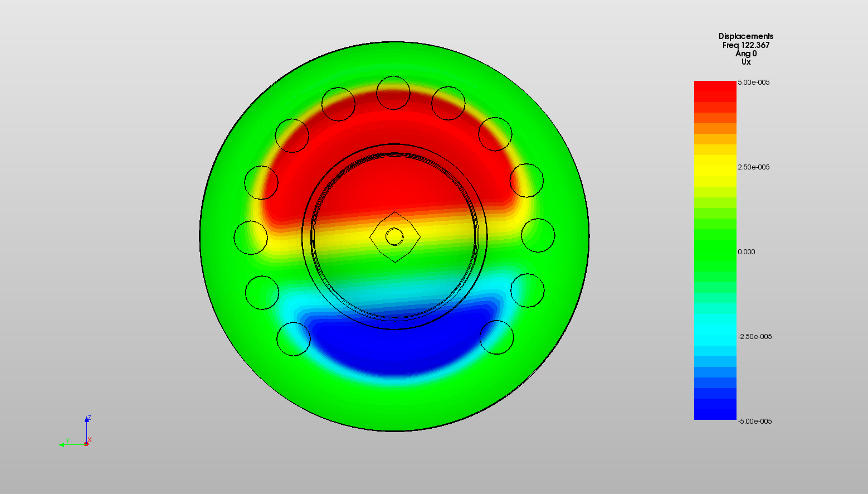Click the 0.000 legend value label
The image size is (868, 494).
click(x=746, y=252)
